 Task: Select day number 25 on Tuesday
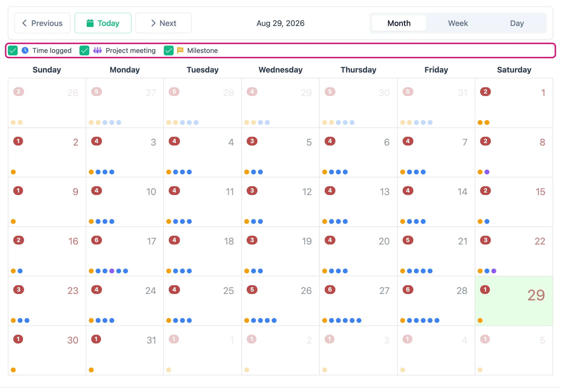coord(228,291)
